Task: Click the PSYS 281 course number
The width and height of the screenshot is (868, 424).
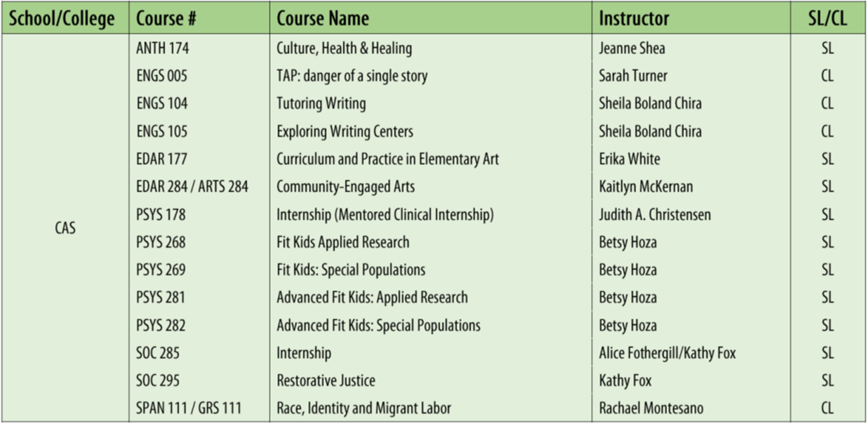Action: tap(161, 298)
